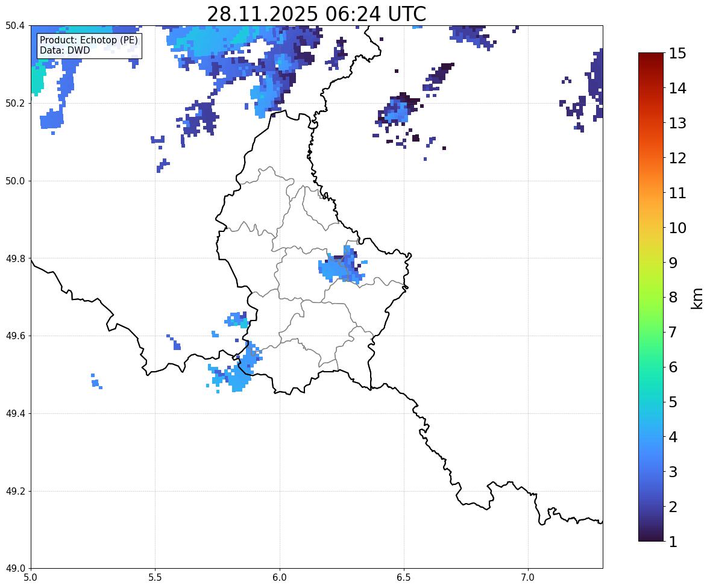Click latitude axis label 49.8
The height and width of the screenshot is (588, 710).
tap(16, 258)
